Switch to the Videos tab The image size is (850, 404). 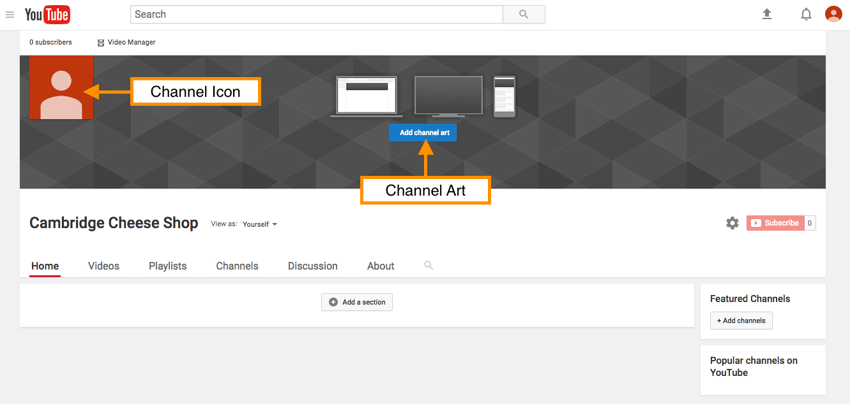(x=104, y=266)
